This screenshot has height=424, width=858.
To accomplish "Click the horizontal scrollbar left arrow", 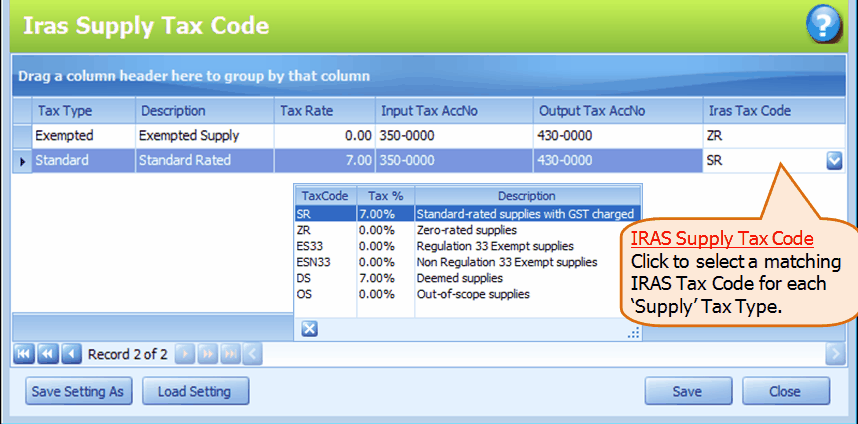I will (x=252, y=355).
